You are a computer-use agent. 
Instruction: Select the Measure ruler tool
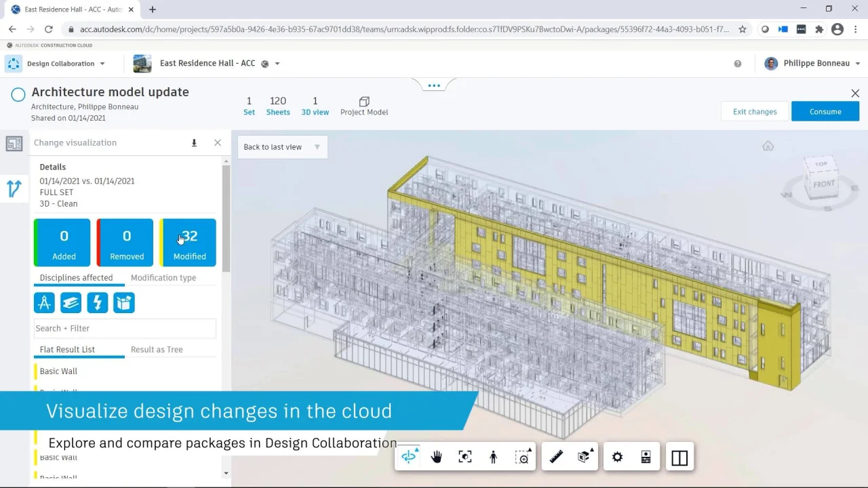point(556,457)
